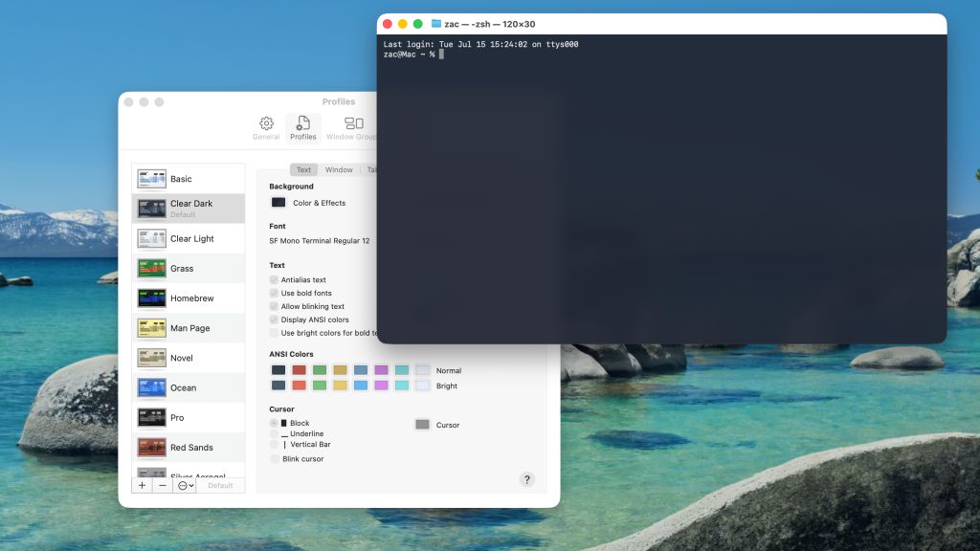This screenshot has height=551, width=980.
Task: Select the Red Sands profile
Action: [x=188, y=447]
